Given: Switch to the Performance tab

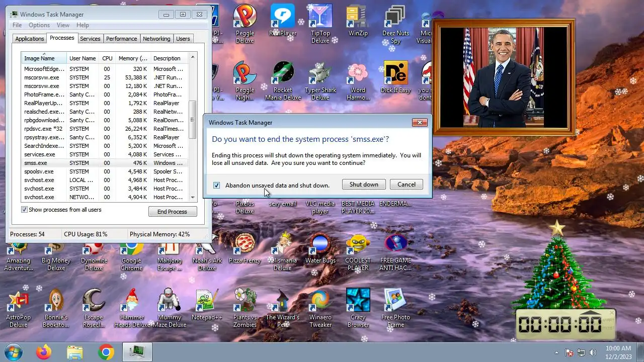Looking at the screenshot, I should (x=121, y=39).
